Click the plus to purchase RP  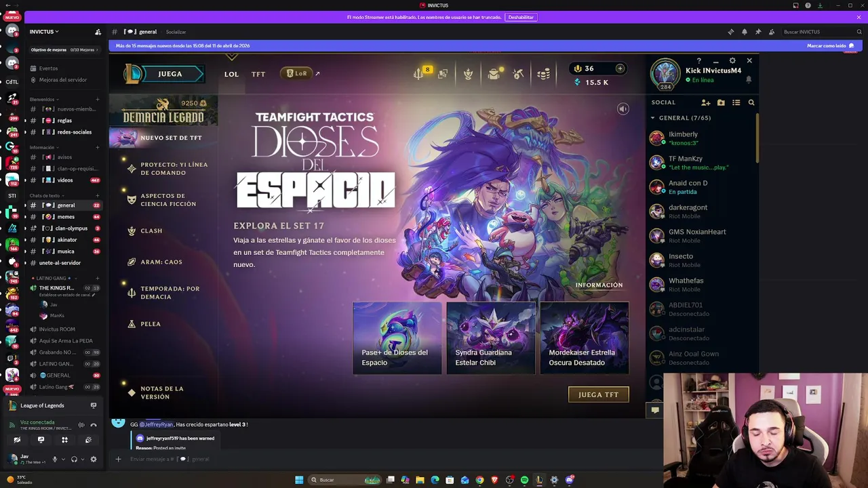[620, 68]
